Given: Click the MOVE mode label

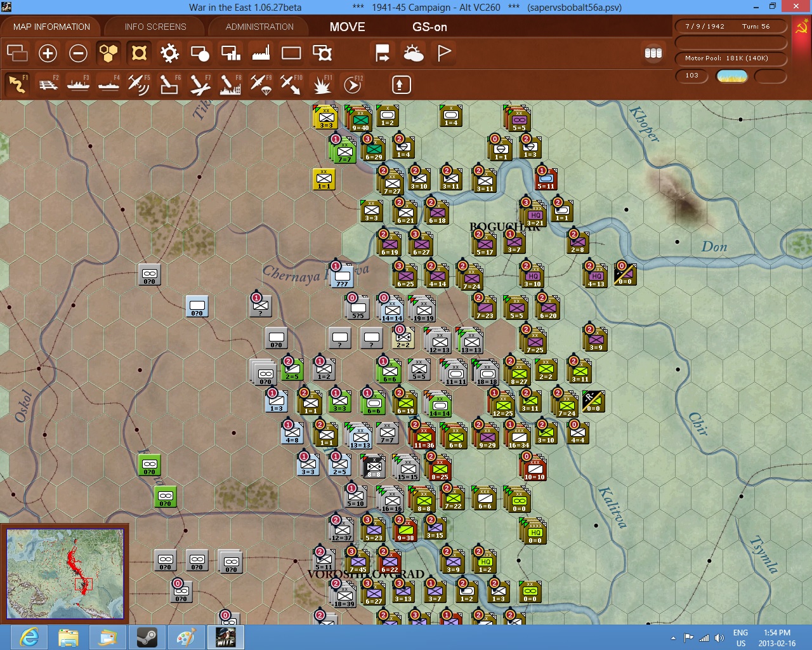Looking at the screenshot, I should click(347, 27).
